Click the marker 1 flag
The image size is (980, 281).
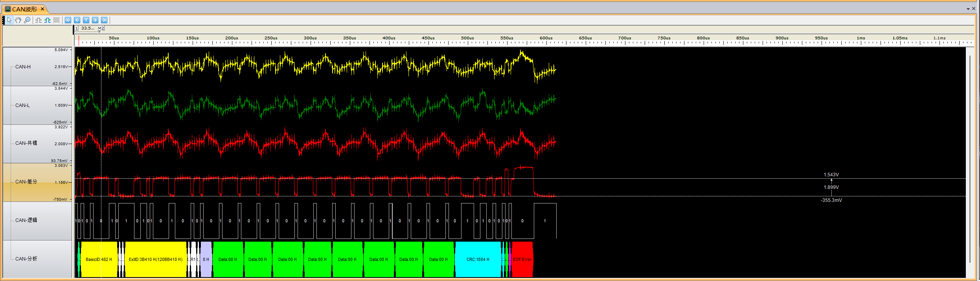click(76, 28)
